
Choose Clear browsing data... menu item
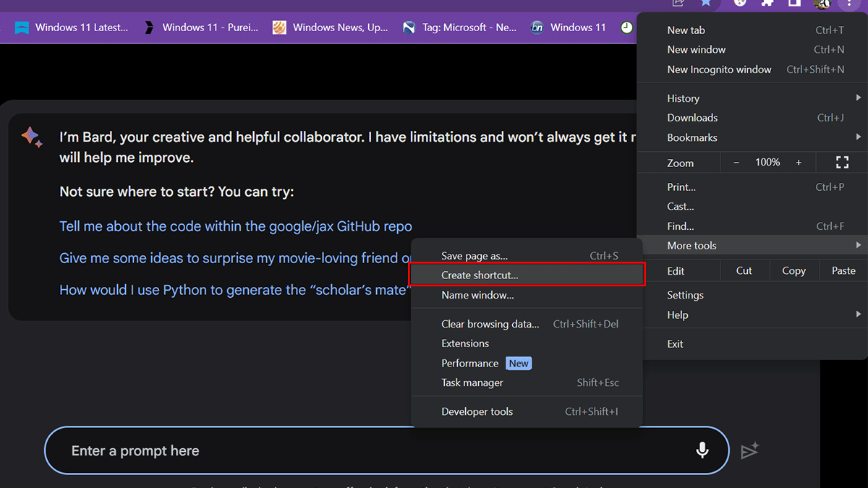(490, 324)
